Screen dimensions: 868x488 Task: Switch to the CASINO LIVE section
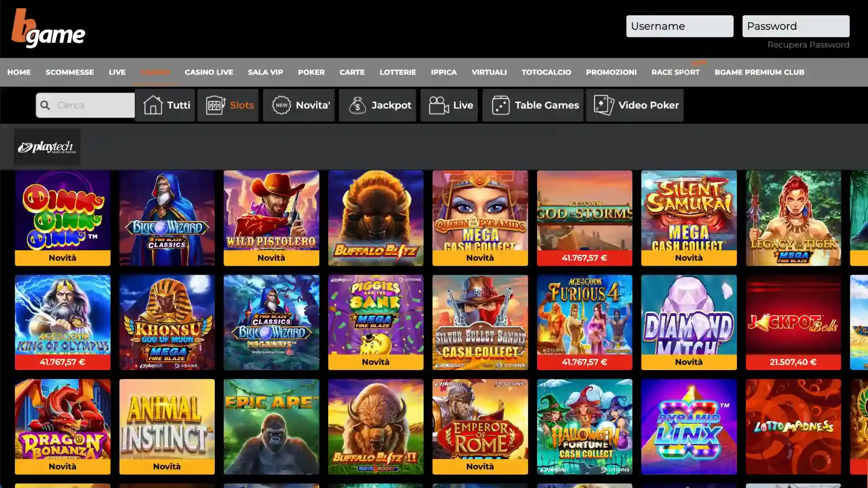click(x=208, y=72)
